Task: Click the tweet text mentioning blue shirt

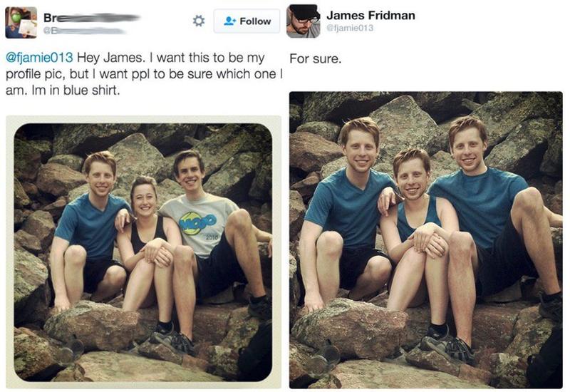Action: point(144,74)
